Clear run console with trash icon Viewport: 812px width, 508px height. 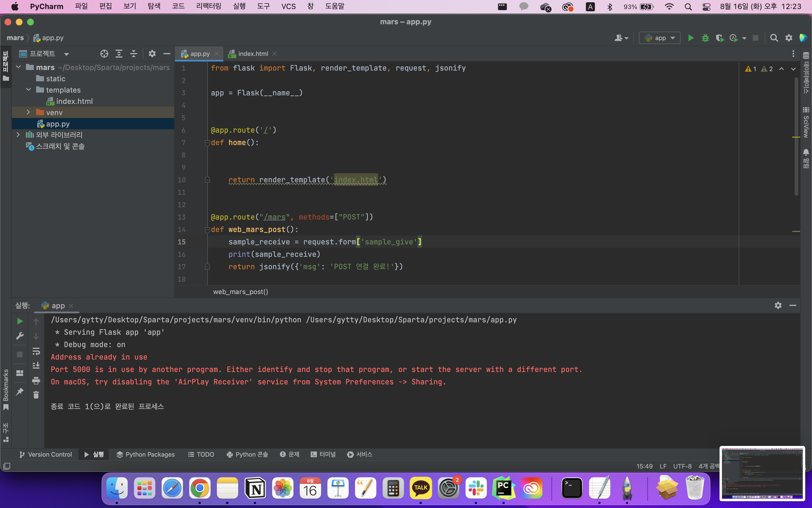[36, 395]
